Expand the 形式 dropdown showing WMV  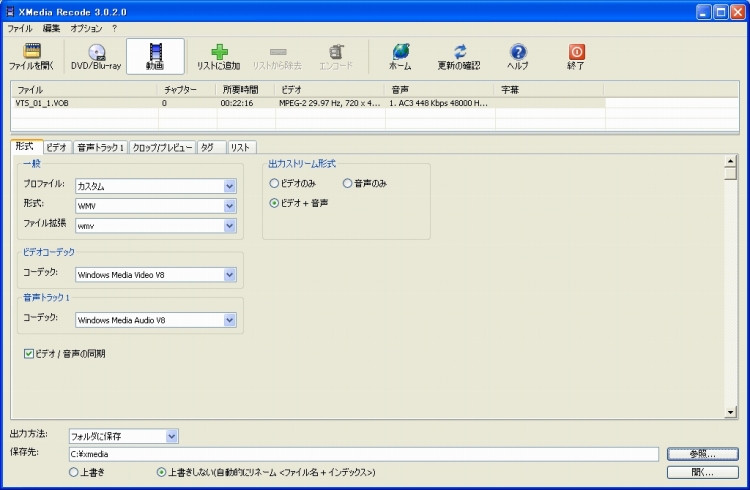point(230,206)
